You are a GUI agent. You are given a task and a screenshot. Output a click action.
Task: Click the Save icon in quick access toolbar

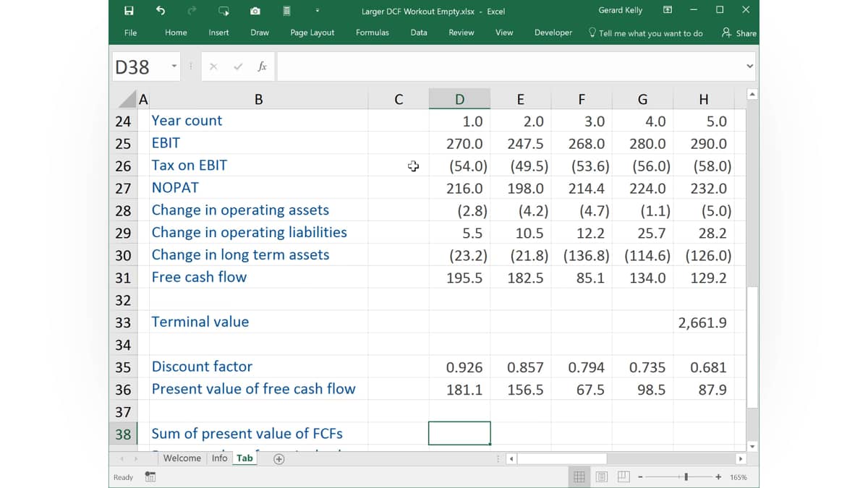[129, 11]
